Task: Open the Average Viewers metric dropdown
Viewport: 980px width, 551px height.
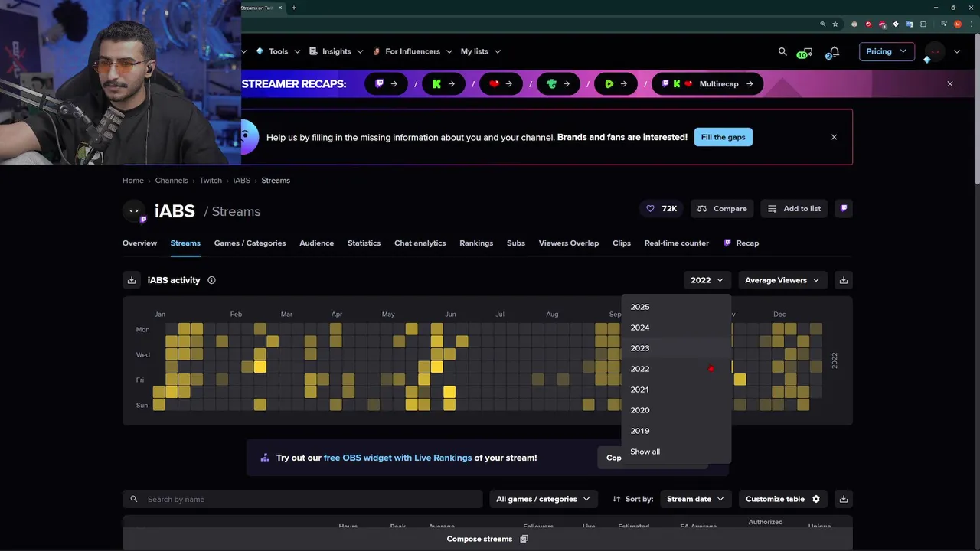Action: pos(782,280)
